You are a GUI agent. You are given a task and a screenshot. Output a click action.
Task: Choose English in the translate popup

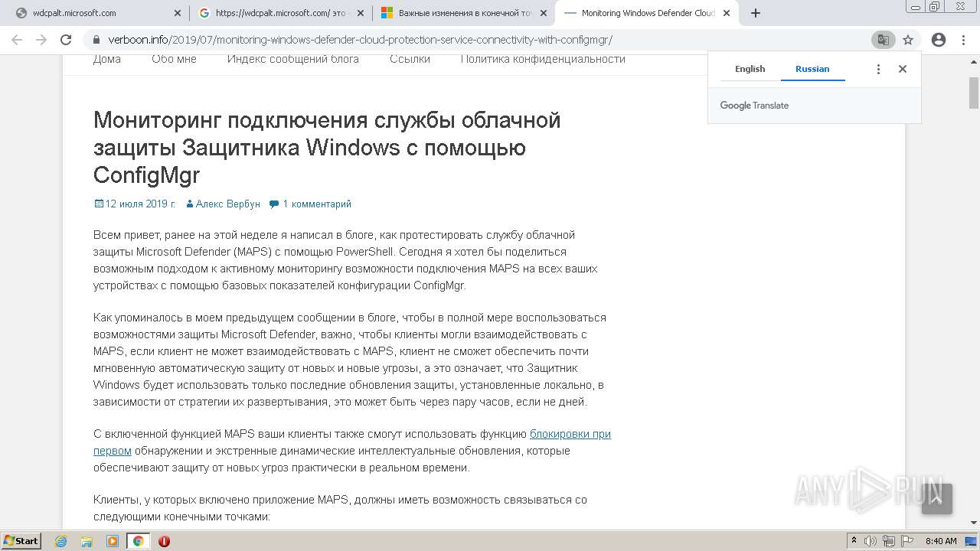pos(750,69)
